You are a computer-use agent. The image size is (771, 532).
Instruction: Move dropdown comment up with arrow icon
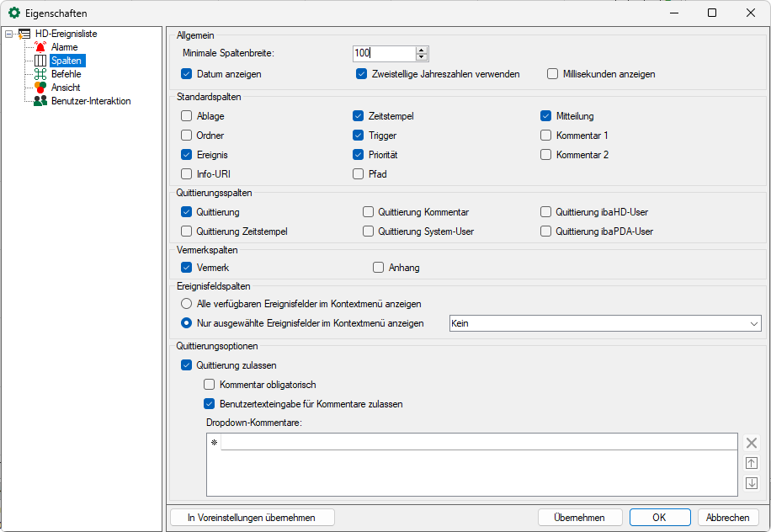point(752,463)
